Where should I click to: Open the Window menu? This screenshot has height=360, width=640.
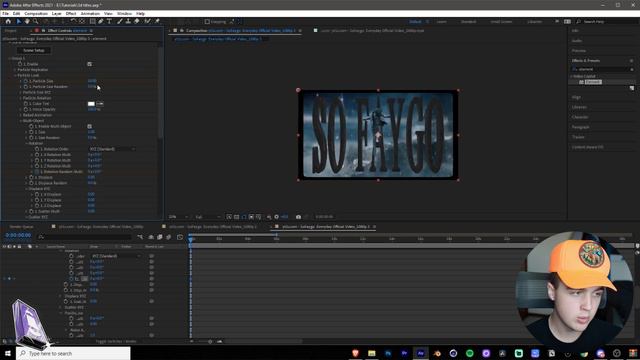click(x=124, y=13)
